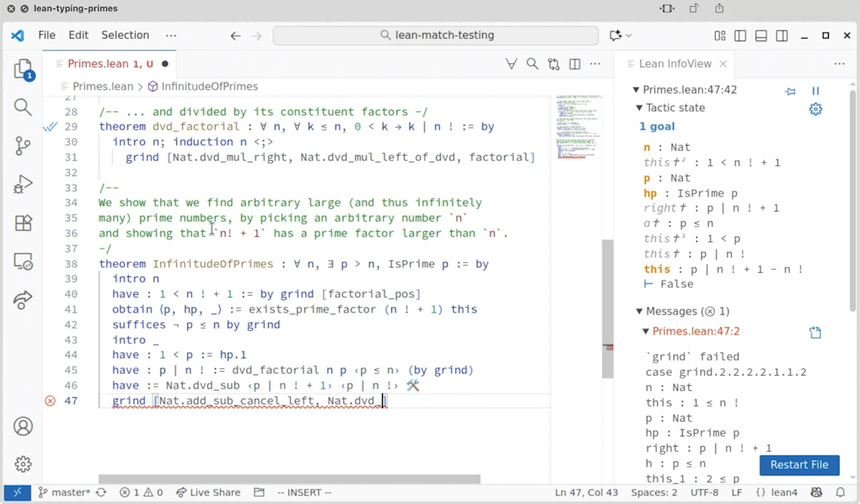Screen dimensions: 860x504
Task: Go back in navigation history
Action: [235, 36]
